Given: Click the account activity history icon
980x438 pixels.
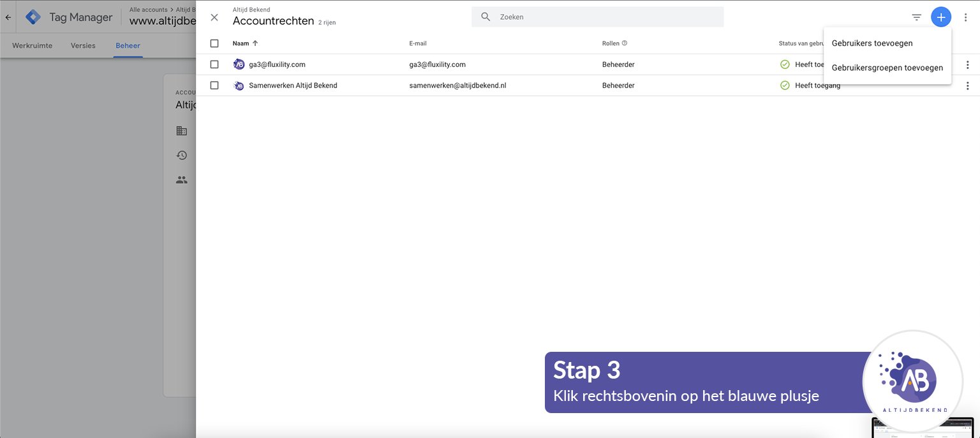Looking at the screenshot, I should 182,155.
